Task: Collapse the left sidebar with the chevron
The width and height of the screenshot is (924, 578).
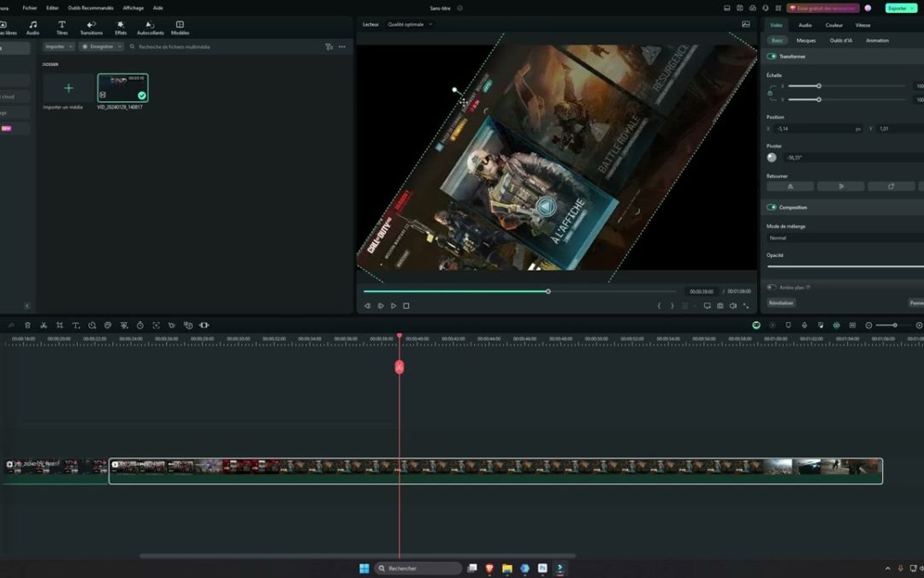Action: (27, 306)
